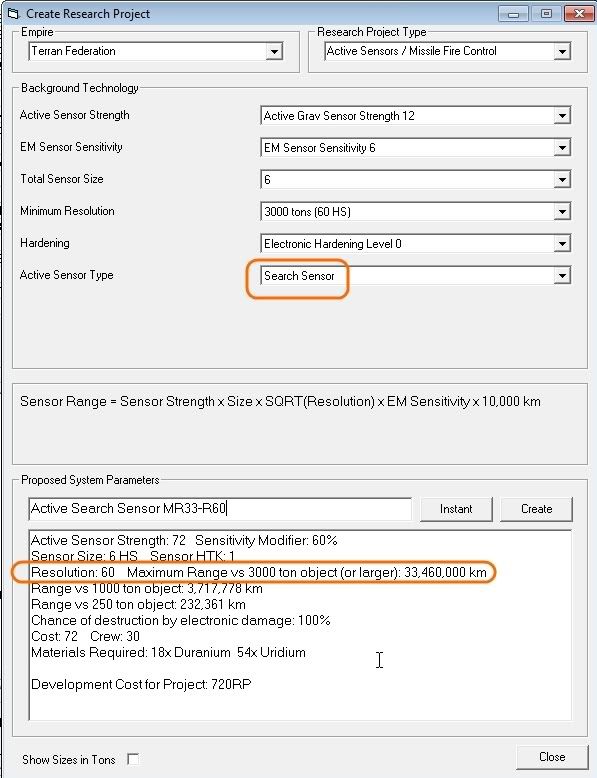
Task: Click the Instant button
Action: [456, 509]
